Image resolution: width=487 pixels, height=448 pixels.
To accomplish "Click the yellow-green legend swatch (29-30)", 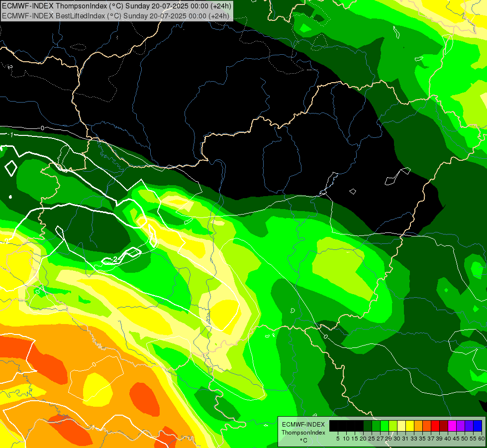I will coord(393,426).
